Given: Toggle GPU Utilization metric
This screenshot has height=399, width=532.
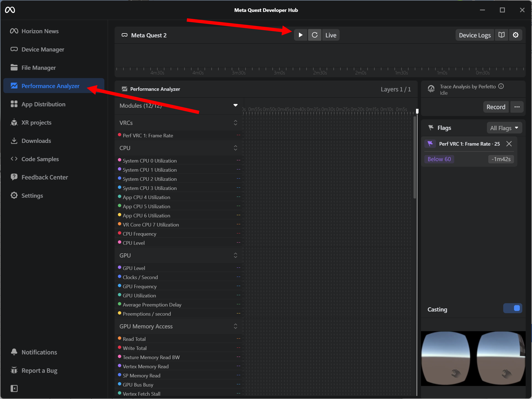Looking at the screenshot, I should pos(179,295).
